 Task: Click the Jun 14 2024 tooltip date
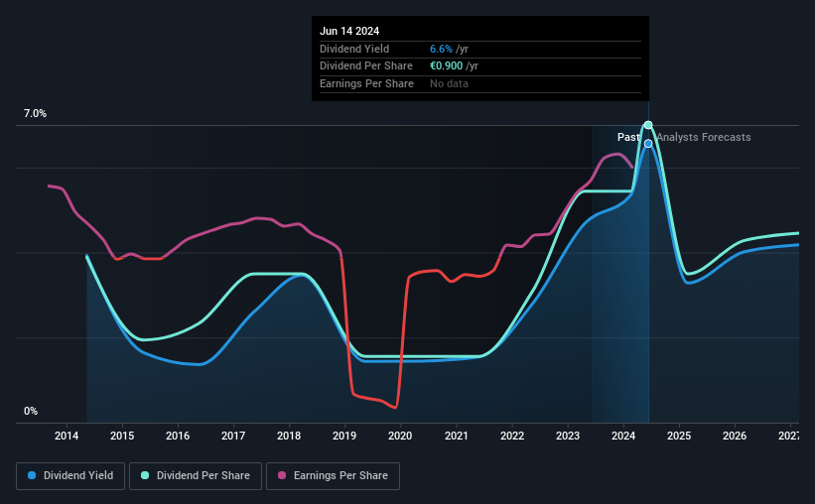(349, 31)
